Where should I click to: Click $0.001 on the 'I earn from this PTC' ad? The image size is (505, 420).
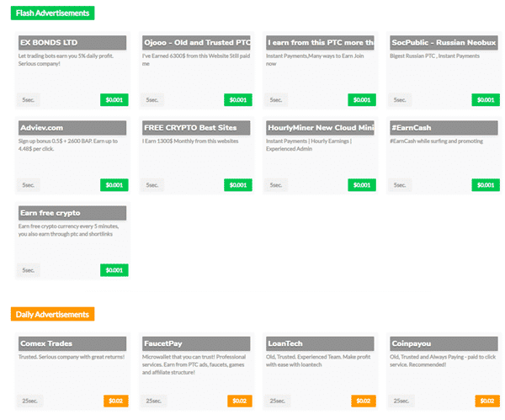[x=362, y=100]
